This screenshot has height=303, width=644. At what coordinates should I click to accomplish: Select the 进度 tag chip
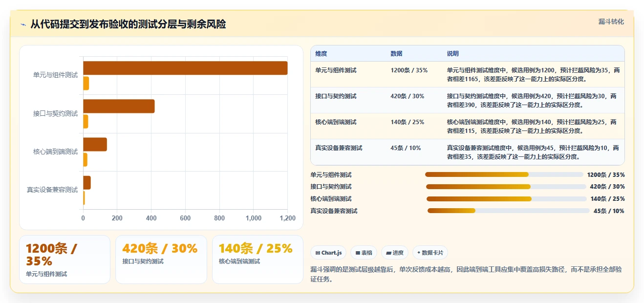click(x=395, y=253)
